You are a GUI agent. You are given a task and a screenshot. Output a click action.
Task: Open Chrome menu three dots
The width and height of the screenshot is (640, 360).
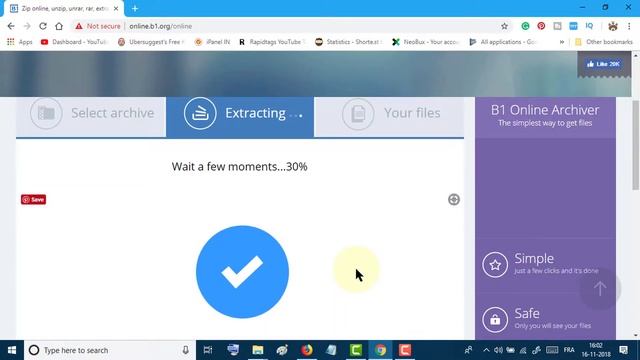pyautogui.click(x=629, y=26)
